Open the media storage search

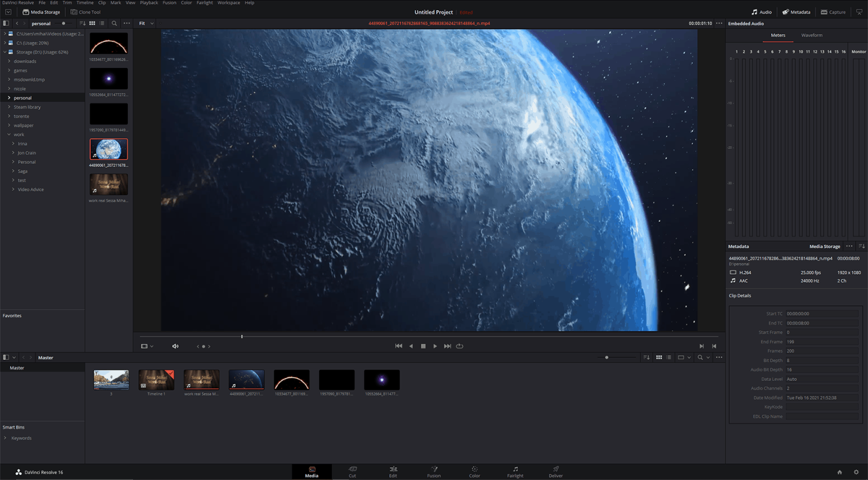114,23
